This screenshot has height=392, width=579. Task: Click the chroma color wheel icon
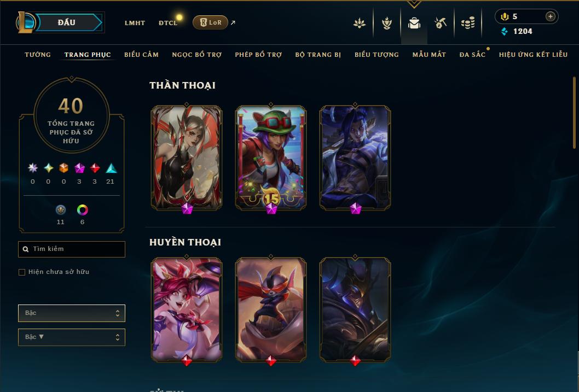82,210
